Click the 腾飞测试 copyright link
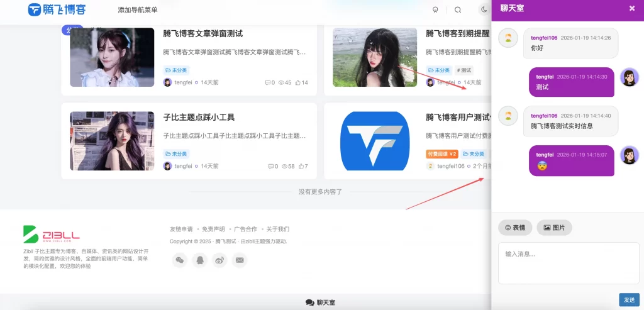 pos(226,241)
